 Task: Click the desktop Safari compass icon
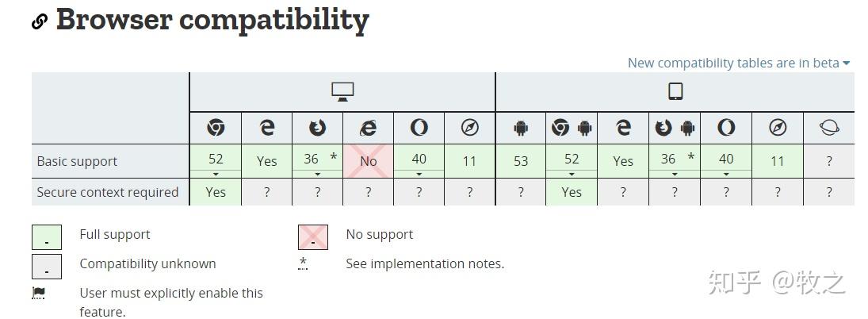(470, 128)
